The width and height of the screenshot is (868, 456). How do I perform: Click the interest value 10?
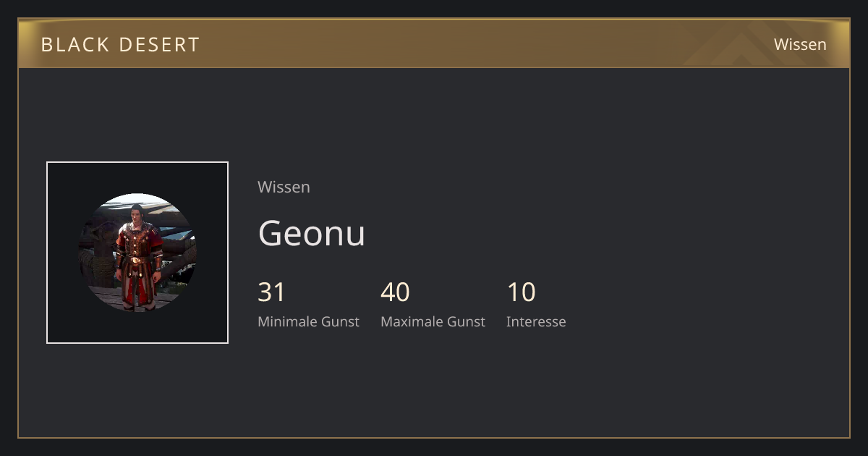coord(521,292)
